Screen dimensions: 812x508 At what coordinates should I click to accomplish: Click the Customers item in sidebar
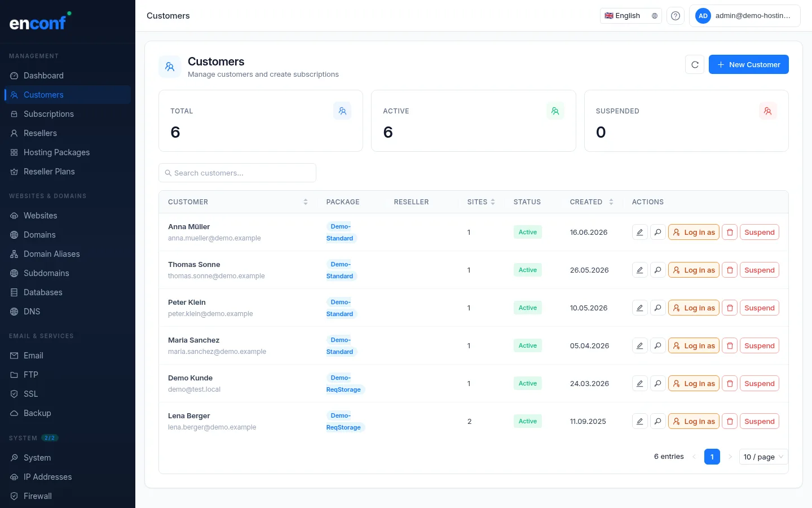(68, 95)
